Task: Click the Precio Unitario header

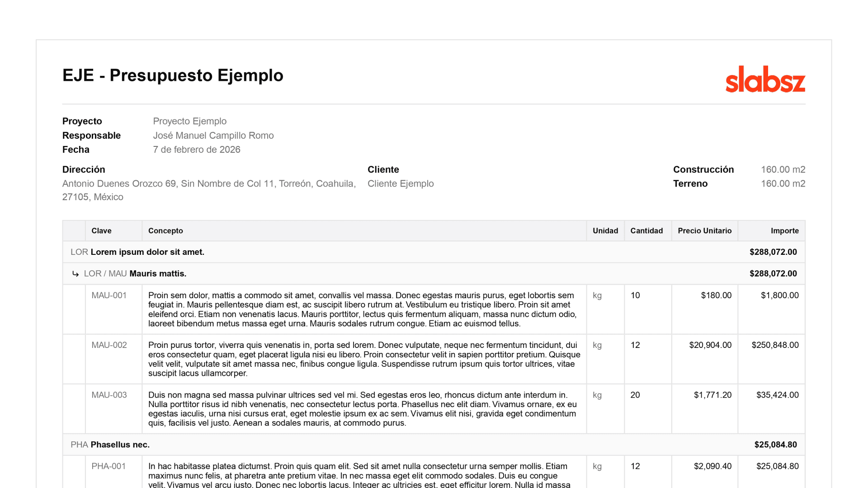Action: coord(704,230)
